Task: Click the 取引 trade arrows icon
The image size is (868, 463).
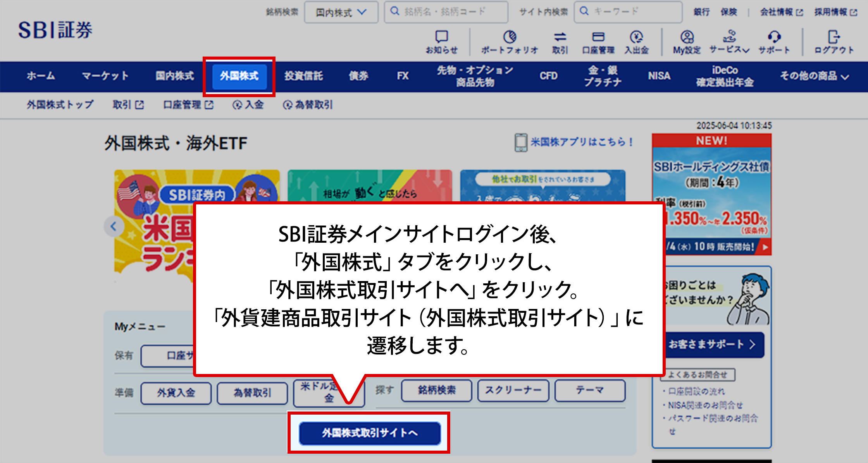Action: point(560,42)
